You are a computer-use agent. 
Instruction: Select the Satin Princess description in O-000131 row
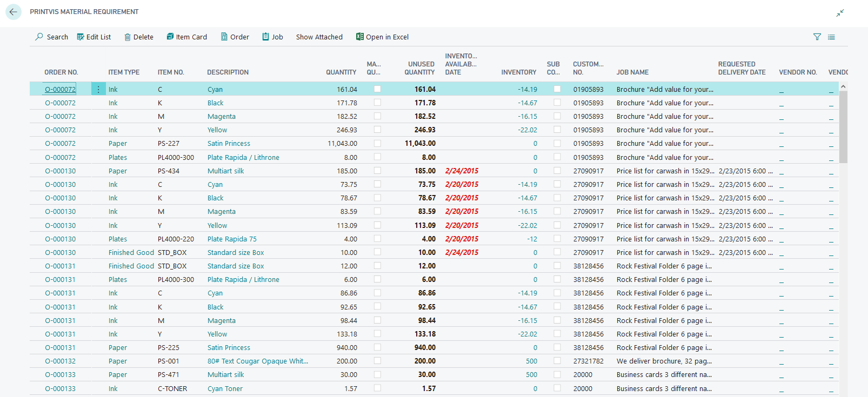pyautogui.click(x=229, y=347)
